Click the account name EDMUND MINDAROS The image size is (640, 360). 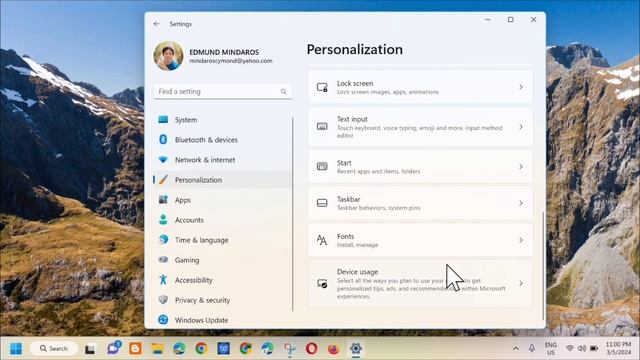coord(224,52)
